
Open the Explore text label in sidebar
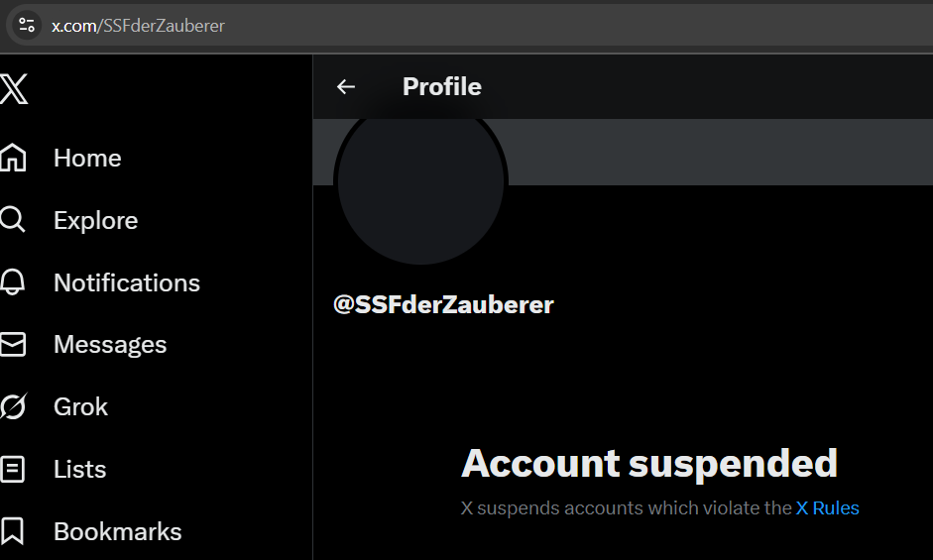(95, 220)
